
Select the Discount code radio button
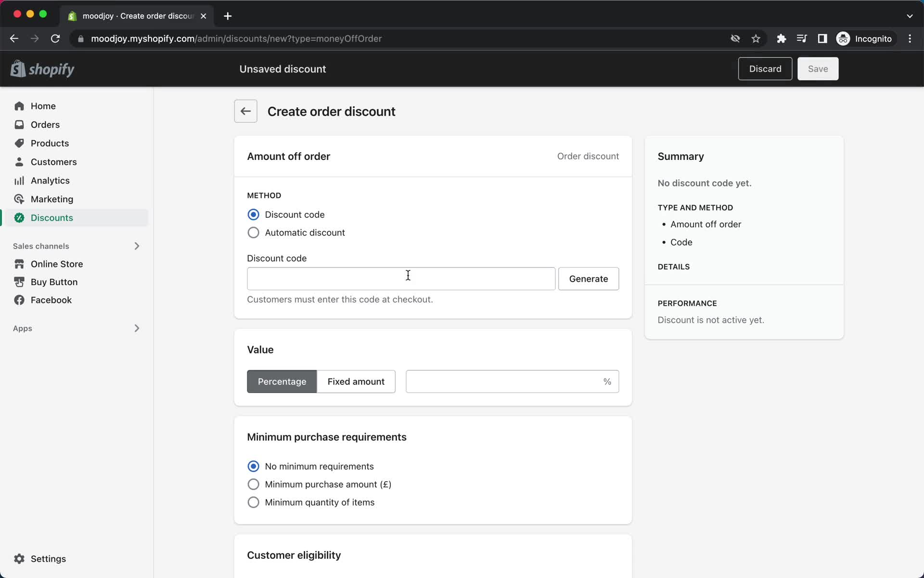click(x=254, y=214)
